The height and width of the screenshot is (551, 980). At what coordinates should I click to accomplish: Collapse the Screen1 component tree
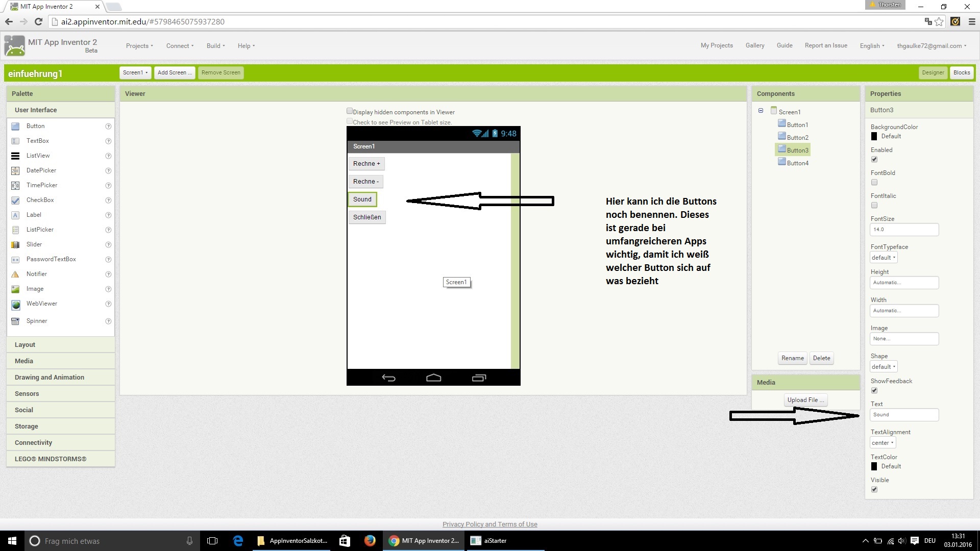(761, 111)
